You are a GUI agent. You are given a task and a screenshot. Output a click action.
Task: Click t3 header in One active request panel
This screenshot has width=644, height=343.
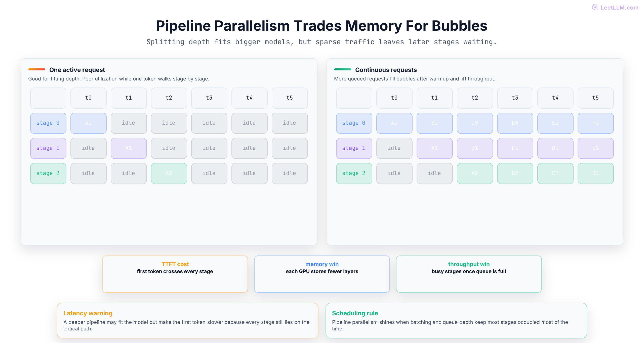pyautogui.click(x=209, y=98)
